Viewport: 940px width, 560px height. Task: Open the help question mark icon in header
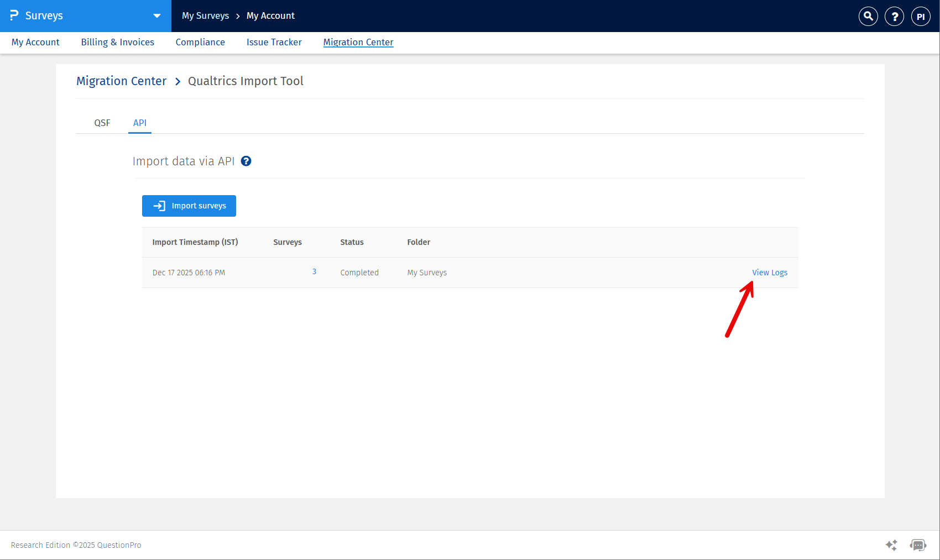pos(894,16)
